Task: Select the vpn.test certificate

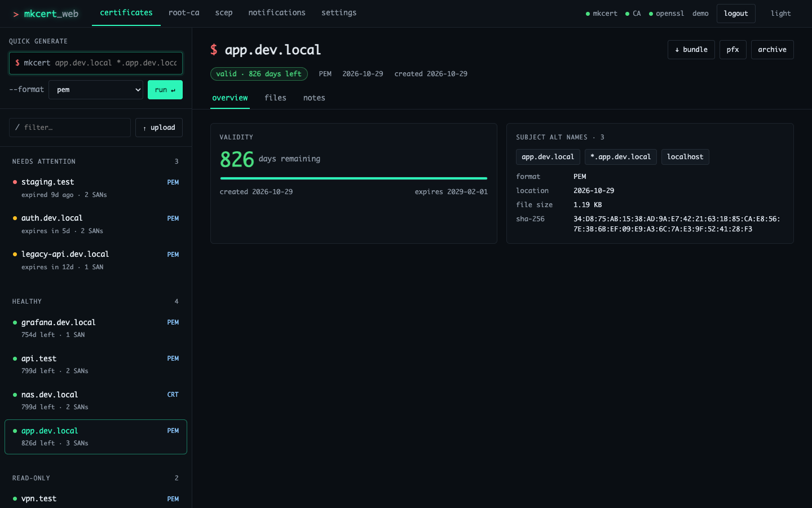Action: pyautogui.click(x=96, y=499)
